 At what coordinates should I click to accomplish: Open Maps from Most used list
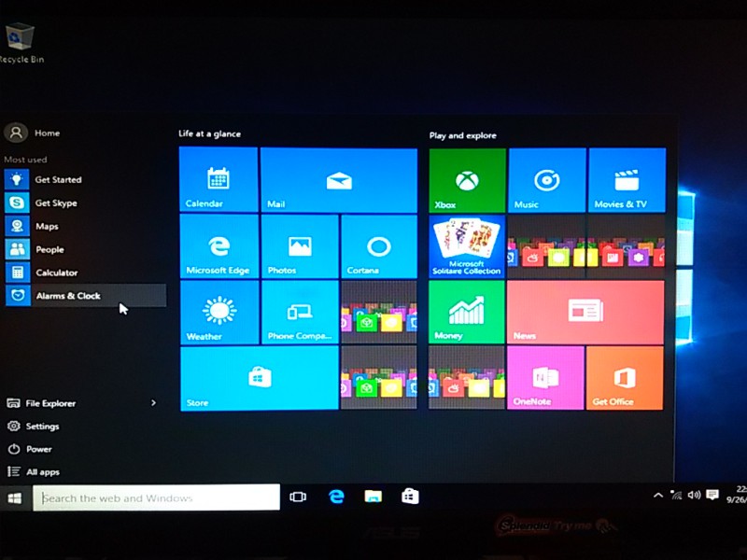[x=85, y=226]
